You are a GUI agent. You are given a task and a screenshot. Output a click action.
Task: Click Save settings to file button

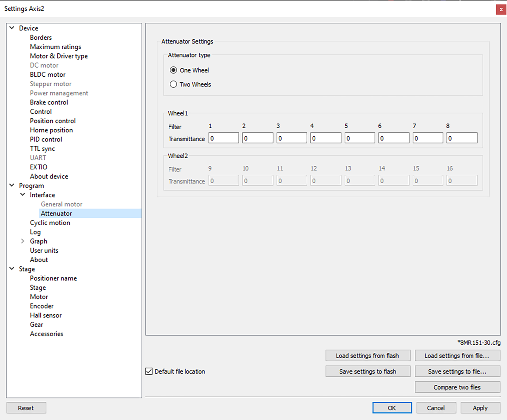(457, 372)
